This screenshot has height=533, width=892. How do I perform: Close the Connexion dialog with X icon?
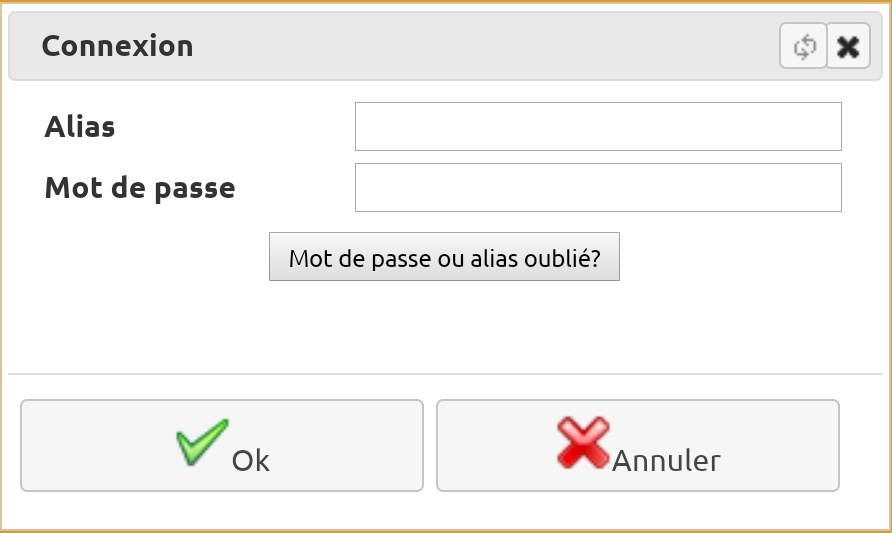848,46
